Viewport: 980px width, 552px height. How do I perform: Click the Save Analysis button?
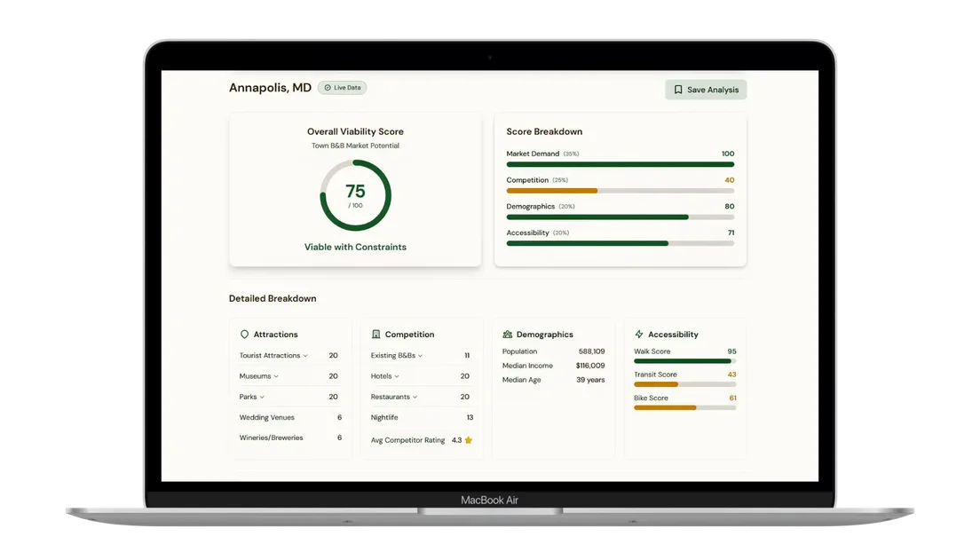[706, 90]
